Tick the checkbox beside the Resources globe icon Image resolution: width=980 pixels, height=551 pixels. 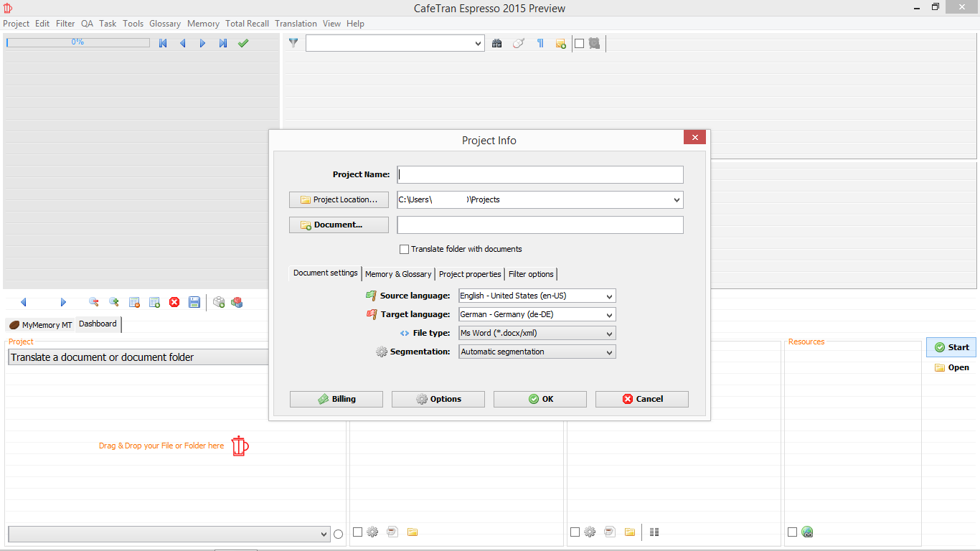point(792,532)
